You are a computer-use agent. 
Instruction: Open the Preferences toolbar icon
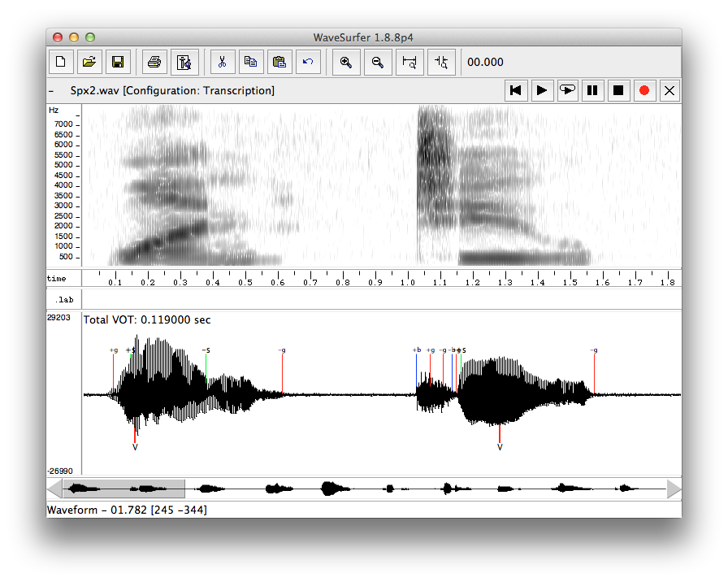click(184, 62)
